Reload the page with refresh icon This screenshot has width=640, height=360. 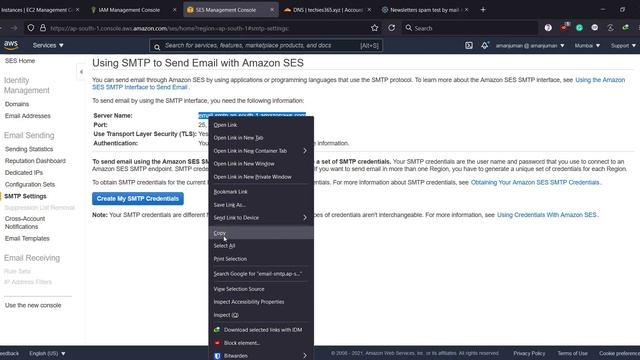pyautogui.click(x=391, y=28)
